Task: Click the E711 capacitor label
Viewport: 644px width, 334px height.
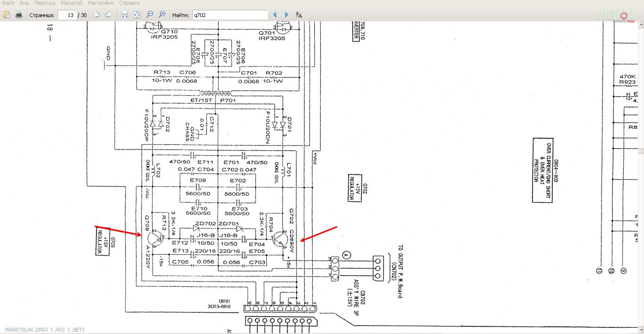Action: point(205,162)
